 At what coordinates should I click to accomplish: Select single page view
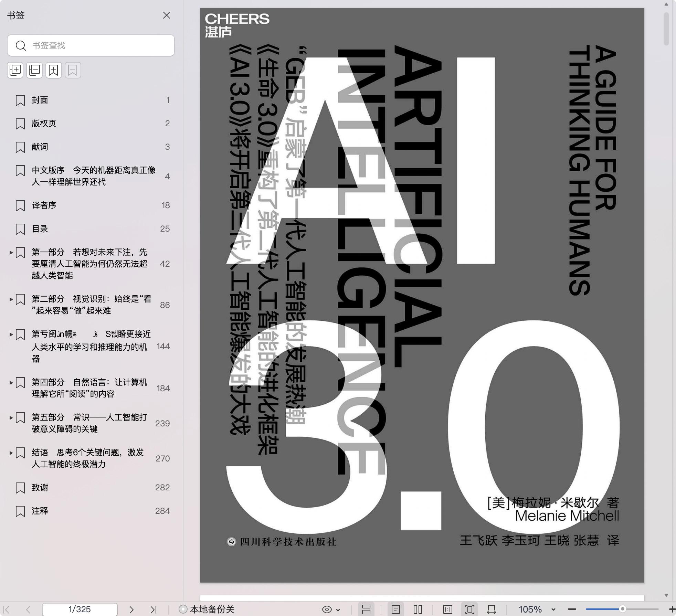pyautogui.click(x=396, y=609)
